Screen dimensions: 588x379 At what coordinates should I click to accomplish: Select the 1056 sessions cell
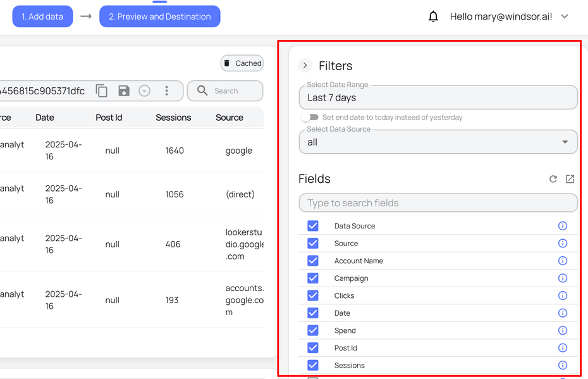pos(175,194)
